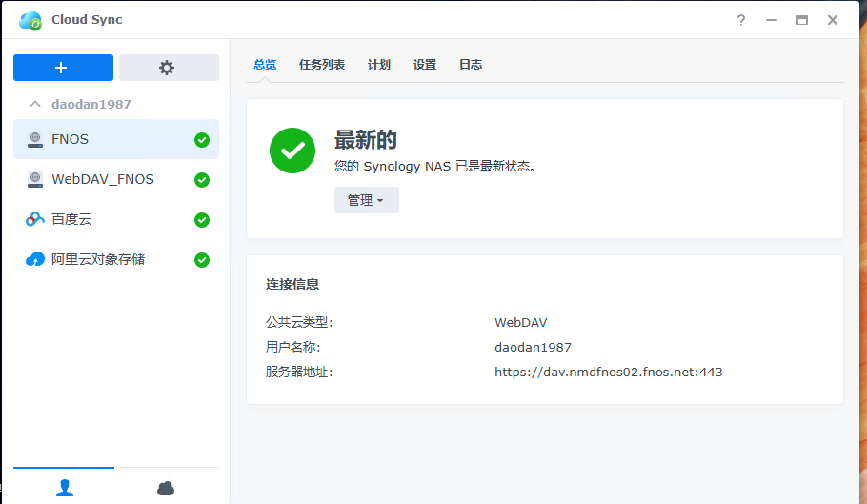
Task: Click the FNOS WebDAV server icon
Action: click(x=35, y=139)
